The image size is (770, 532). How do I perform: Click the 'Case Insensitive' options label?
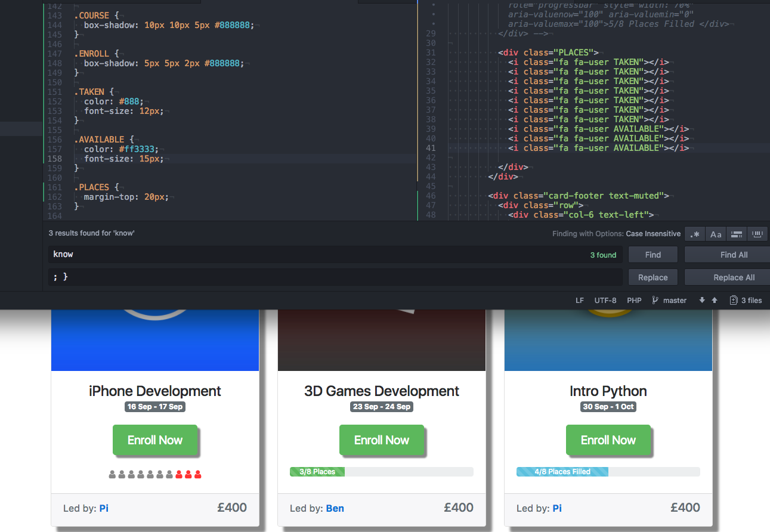pyautogui.click(x=653, y=234)
